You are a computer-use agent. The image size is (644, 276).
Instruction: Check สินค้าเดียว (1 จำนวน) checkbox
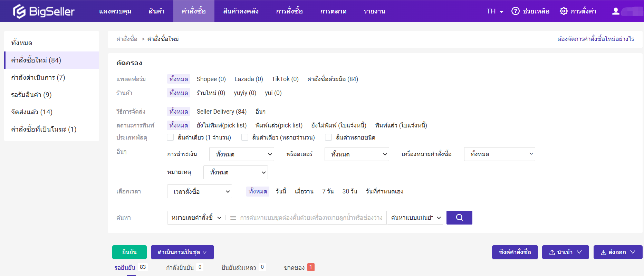[170, 137]
